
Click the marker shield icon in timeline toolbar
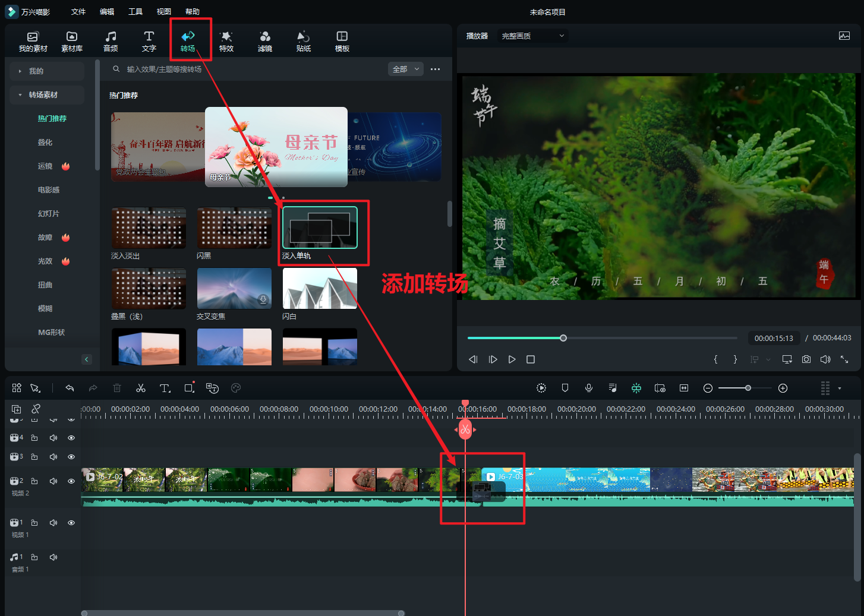point(565,388)
